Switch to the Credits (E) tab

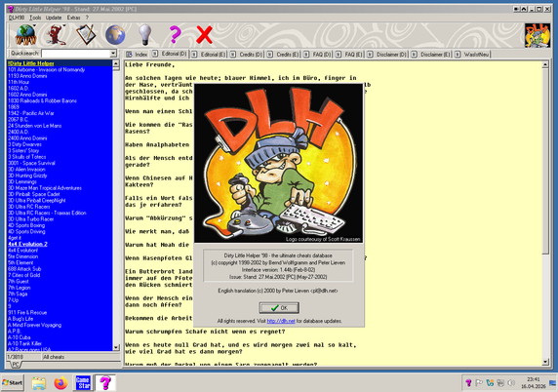pos(283,55)
